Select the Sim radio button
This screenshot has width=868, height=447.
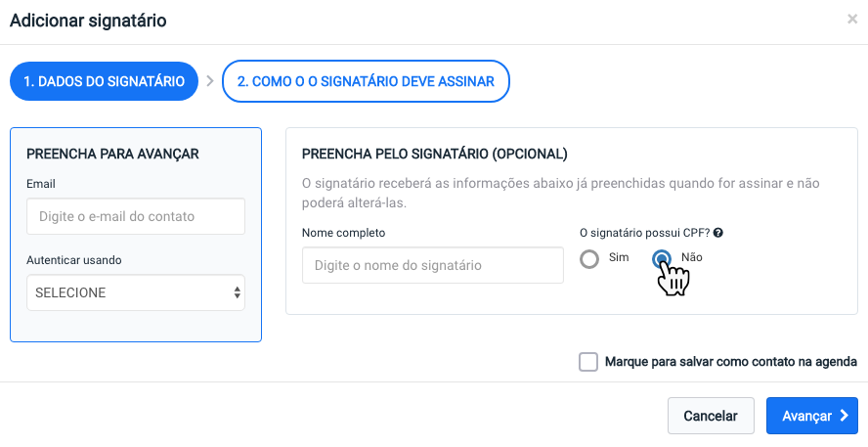(x=589, y=258)
